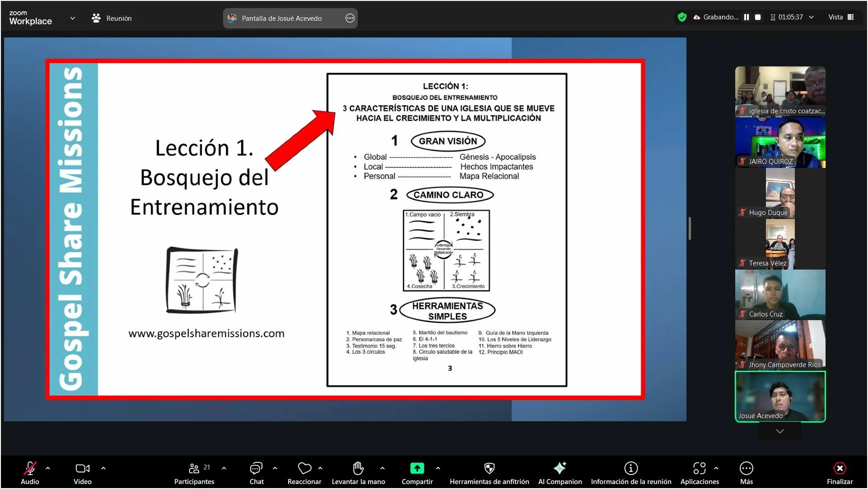Click the Reaccionar heart icon

[304, 469]
